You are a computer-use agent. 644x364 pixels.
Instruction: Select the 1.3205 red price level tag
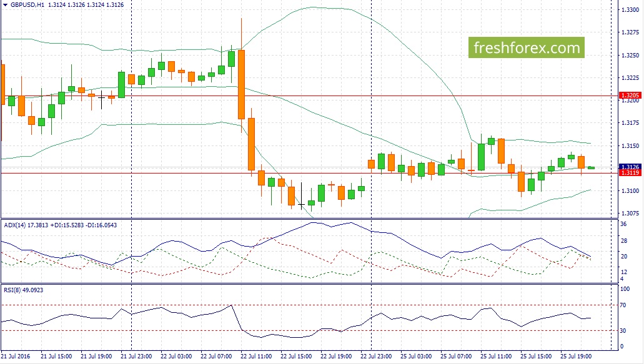(x=630, y=95)
